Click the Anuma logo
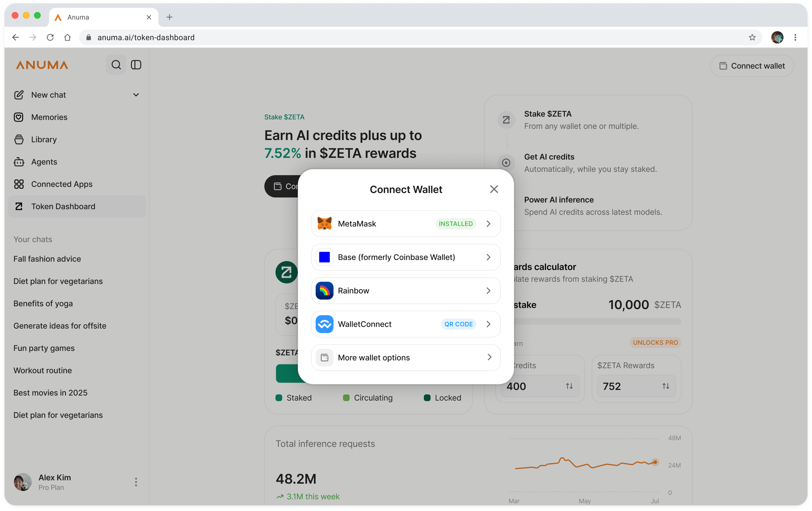 (x=42, y=65)
